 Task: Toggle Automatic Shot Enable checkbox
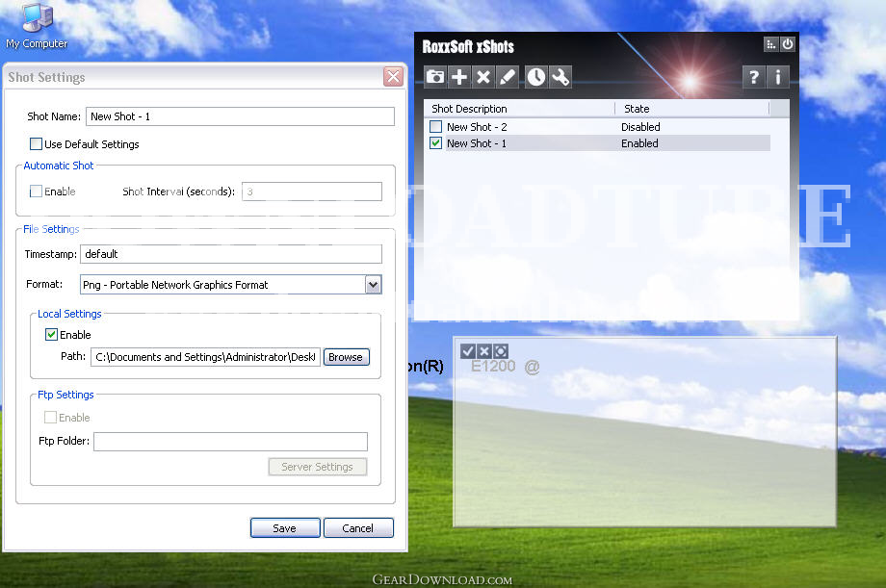[x=37, y=192]
